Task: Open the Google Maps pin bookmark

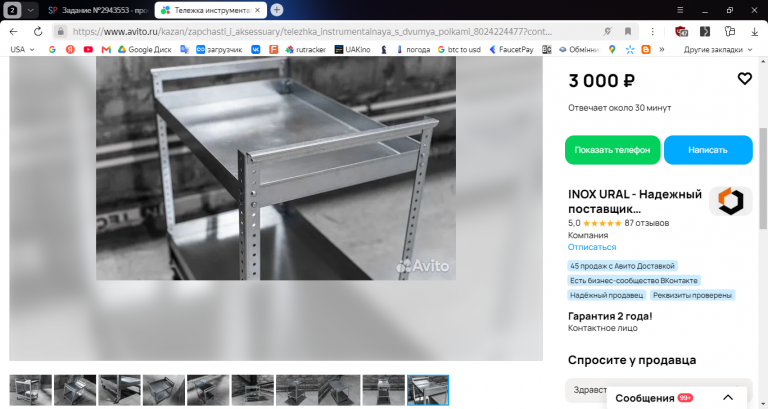Action: 612,49
